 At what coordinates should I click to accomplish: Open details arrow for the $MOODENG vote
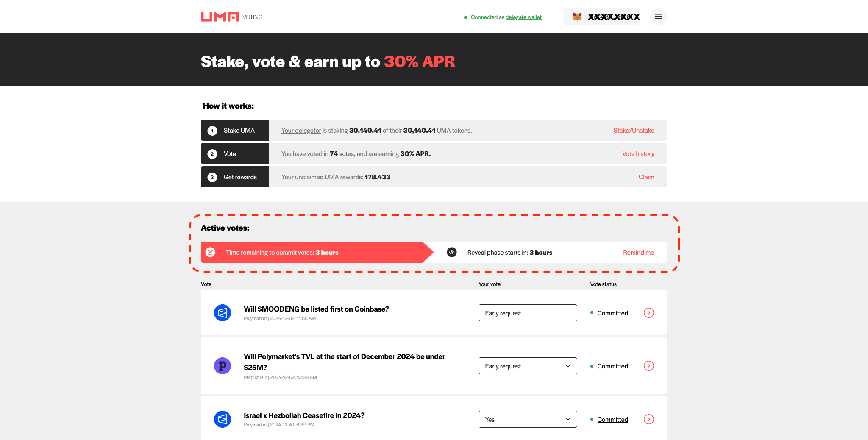648,313
